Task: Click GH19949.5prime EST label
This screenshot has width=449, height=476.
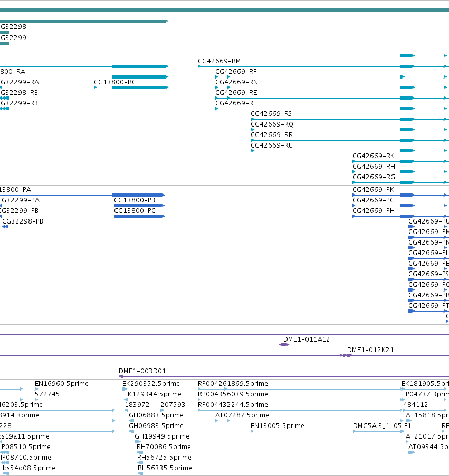Action: click(x=161, y=436)
